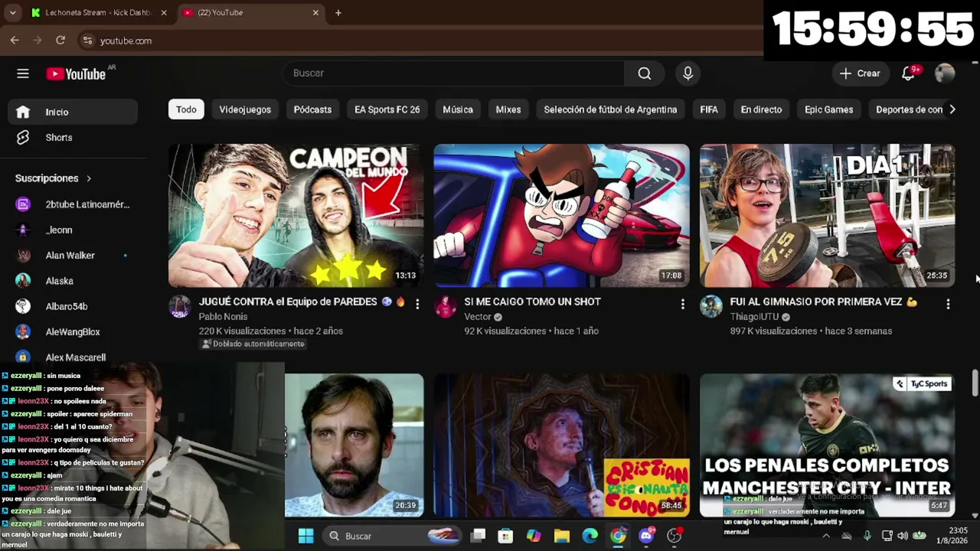Open the ThiagoIUTU channel name link
The width and height of the screenshot is (980, 551).
pyautogui.click(x=754, y=317)
